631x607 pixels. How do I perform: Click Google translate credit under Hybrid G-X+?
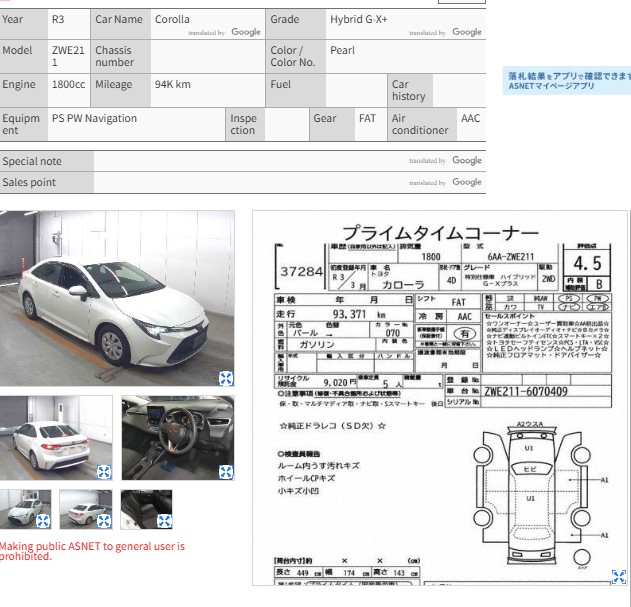[x=445, y=32]
